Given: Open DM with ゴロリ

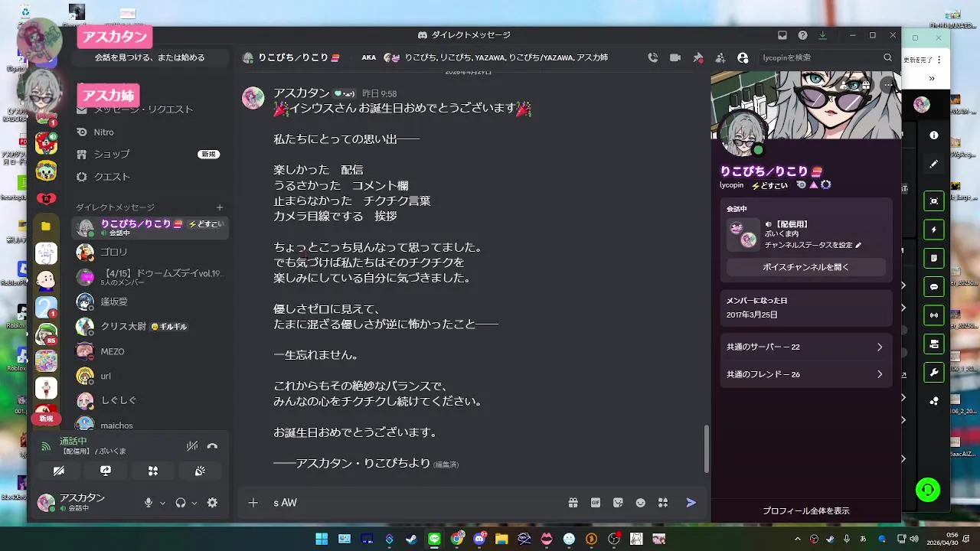Looking at the screenshot, I should [x=150, y=252].
